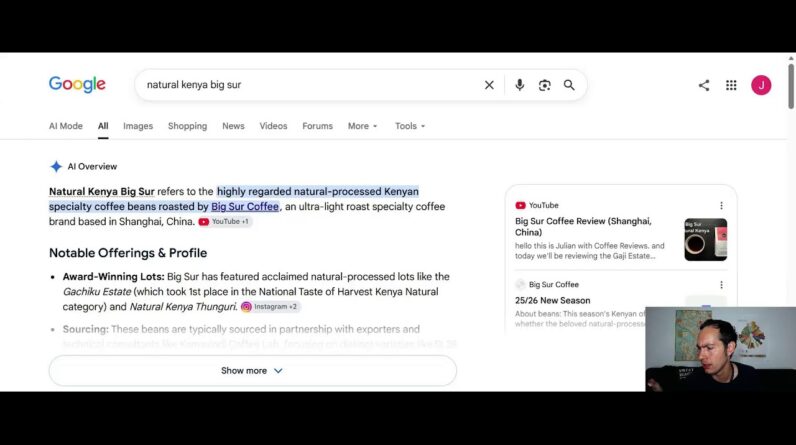This screenshot has height=445, width=796.
Task: Open Big Sur Coffee Review video title
Action: (x=583, y=227)
